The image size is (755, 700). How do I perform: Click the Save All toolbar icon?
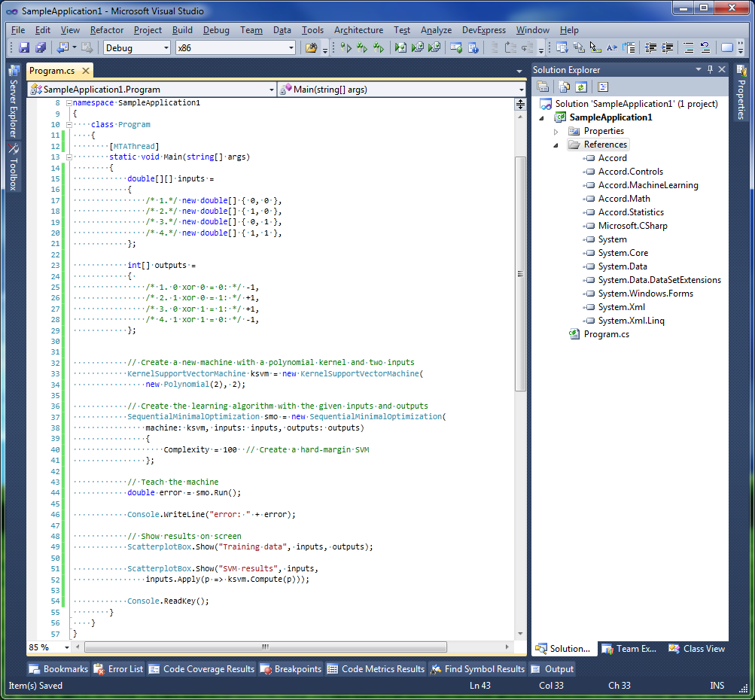pyautogui.click(x=41, y=47)
